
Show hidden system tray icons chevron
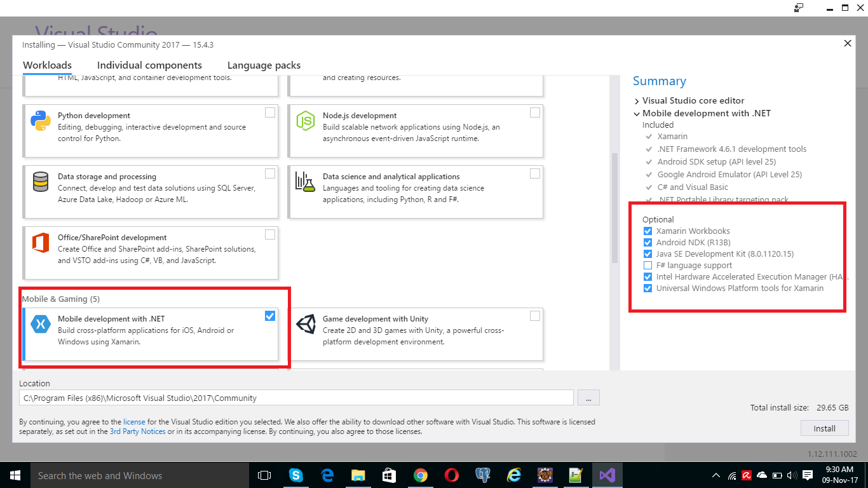(716, 475)
